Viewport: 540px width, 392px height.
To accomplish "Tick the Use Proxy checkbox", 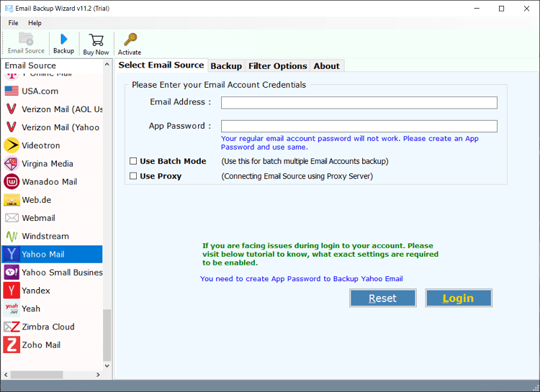I will click(x=133, y=176).
